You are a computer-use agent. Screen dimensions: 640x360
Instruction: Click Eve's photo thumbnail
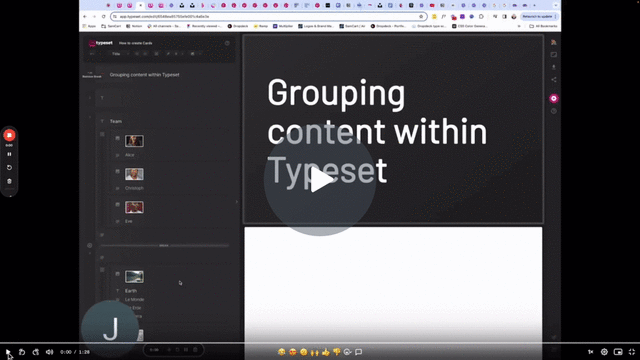[134, 207]
